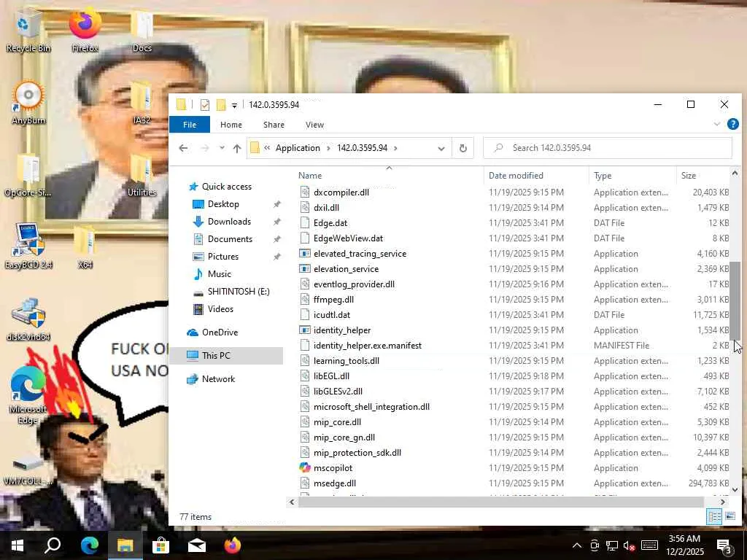Select Quick access in navigation pane
The image size is (747, 560).
coord(227,187)
